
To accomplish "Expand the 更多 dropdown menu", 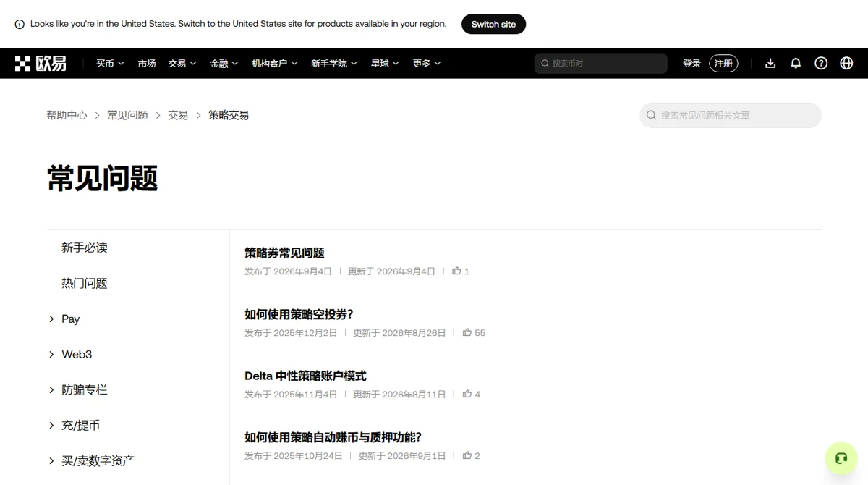I will coord(427,64).
